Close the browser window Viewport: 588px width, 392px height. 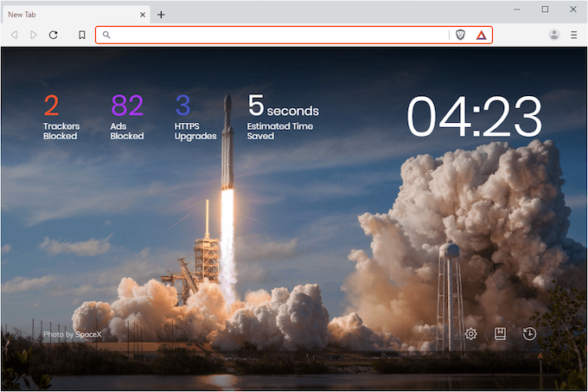[573, 10]
